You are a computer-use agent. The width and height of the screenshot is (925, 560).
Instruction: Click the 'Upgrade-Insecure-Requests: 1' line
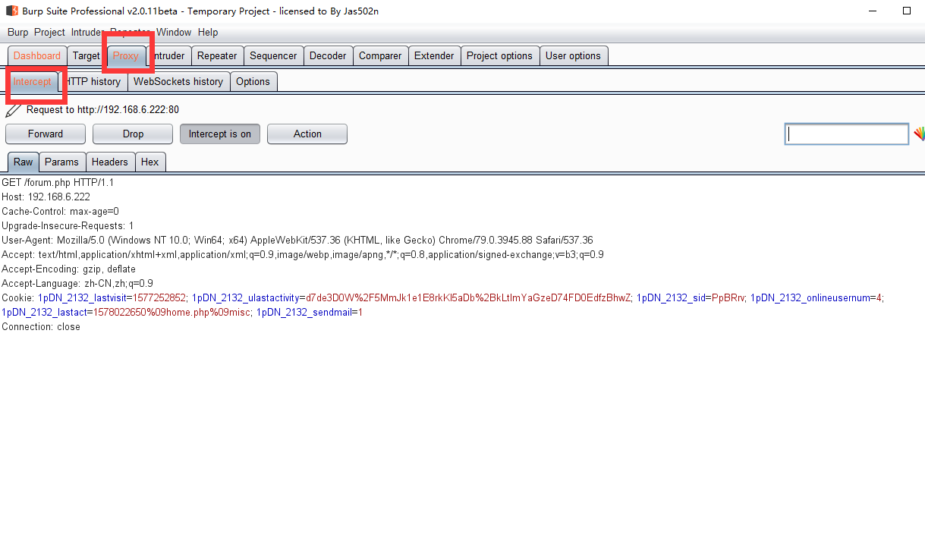point(68,226)
